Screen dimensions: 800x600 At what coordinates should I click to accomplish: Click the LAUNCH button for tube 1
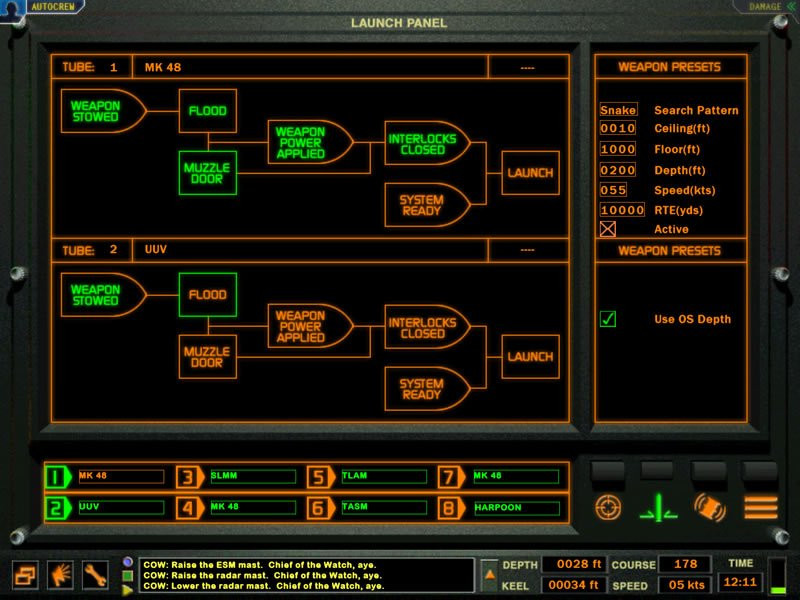pos(531,173)
